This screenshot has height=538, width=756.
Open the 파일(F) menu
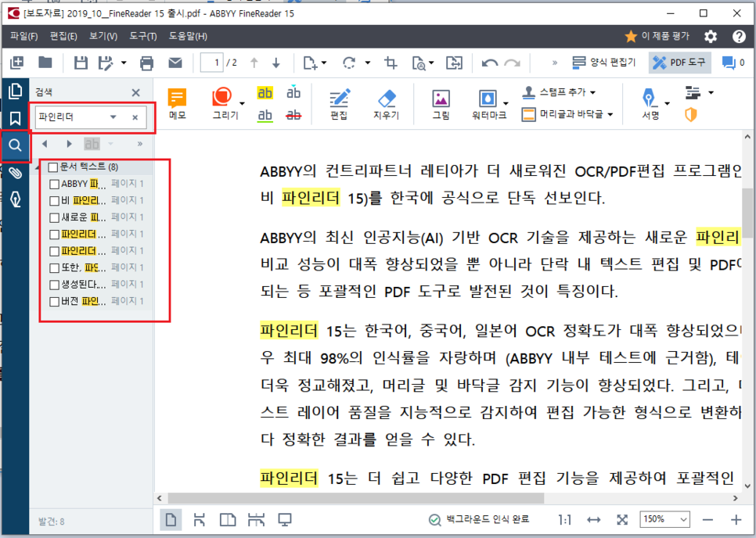point(24,36)
